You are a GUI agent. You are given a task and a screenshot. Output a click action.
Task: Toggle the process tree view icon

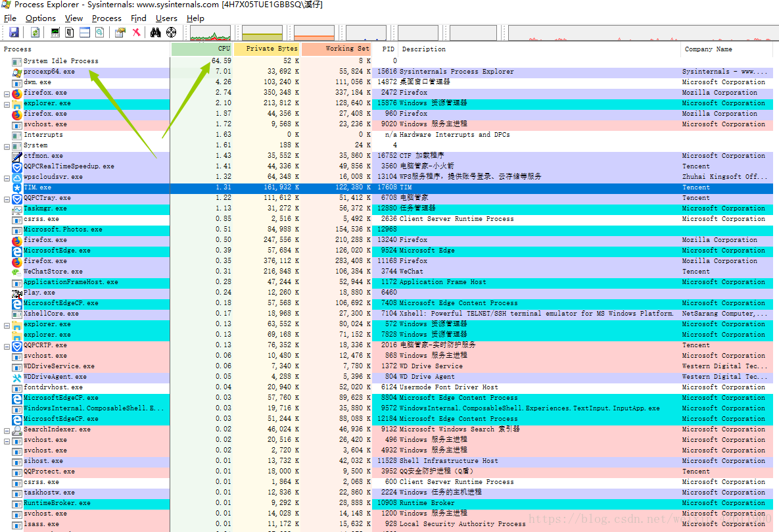click(70, 32)
